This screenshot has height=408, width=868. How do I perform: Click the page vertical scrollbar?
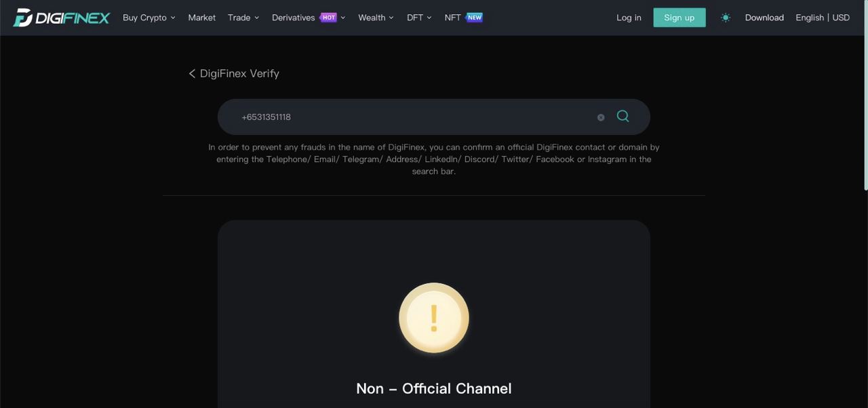(x=865, y=95)
